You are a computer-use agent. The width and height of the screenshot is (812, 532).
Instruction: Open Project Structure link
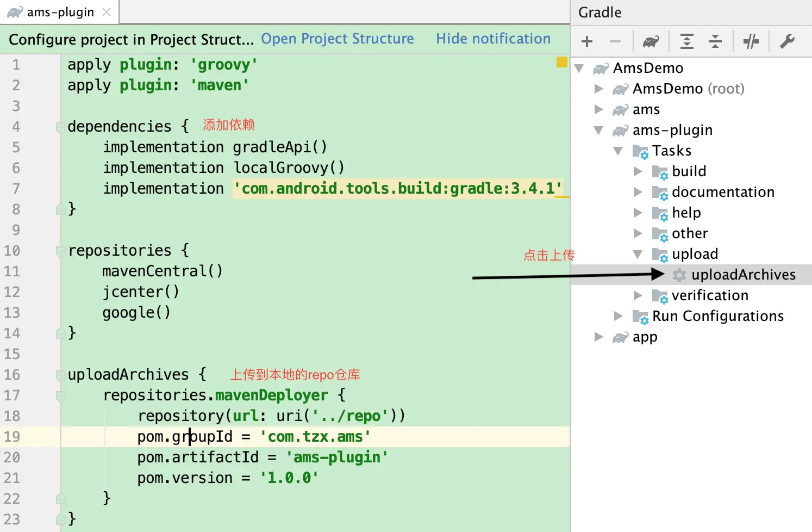[338, 39]
